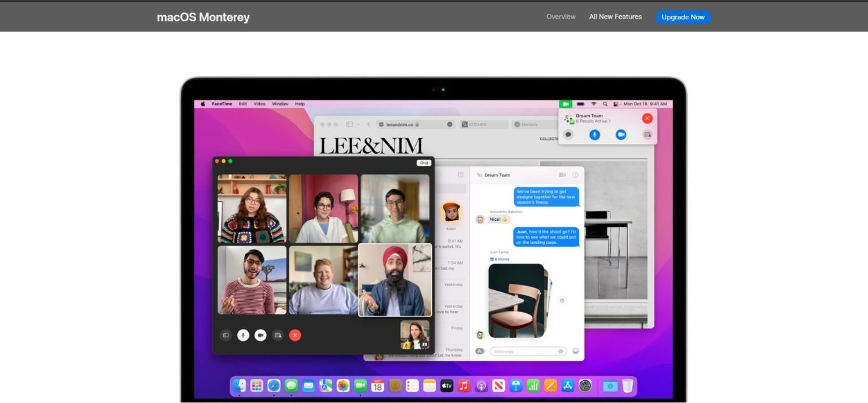Open chat bubble in the Dream Team popup
The image size is (868, 403).
[x=568, y=135]
